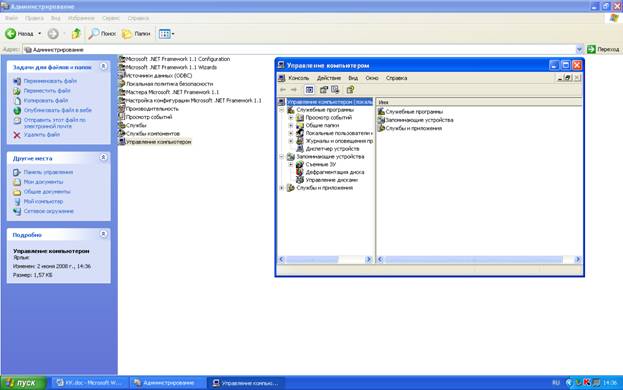Select the Производительность shortcut icon
The width and height of the screenshot is (623, 390).
pos(122,108)
